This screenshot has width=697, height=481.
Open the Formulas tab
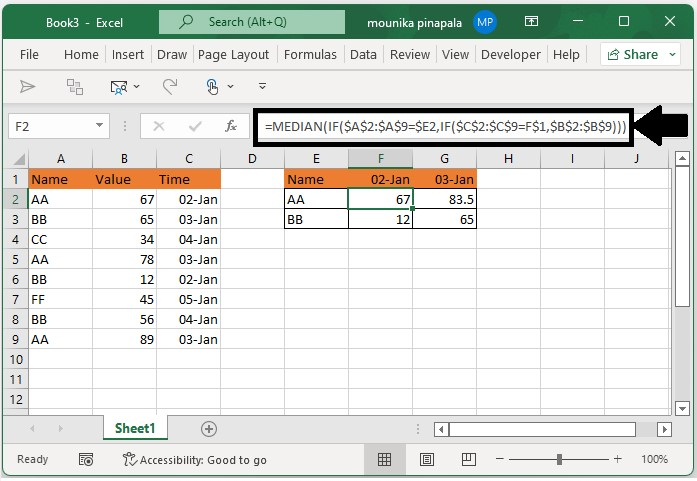[310, 55]
